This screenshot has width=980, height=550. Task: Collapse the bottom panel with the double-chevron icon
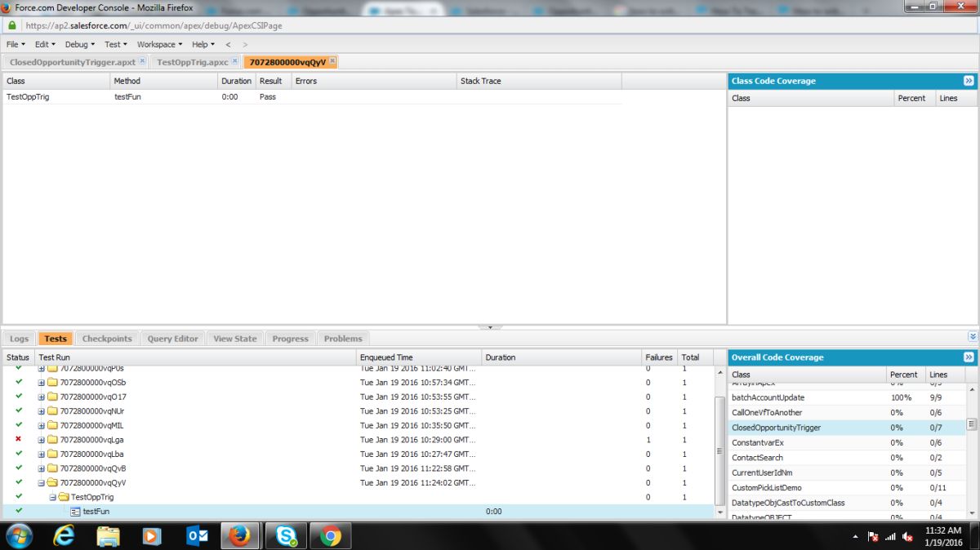pyautogui.click(x=973, y=337)
